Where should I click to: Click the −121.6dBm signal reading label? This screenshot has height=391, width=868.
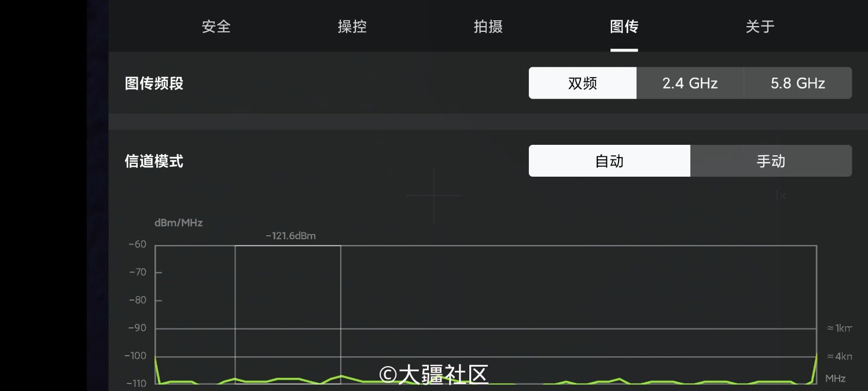pos(290,236)
